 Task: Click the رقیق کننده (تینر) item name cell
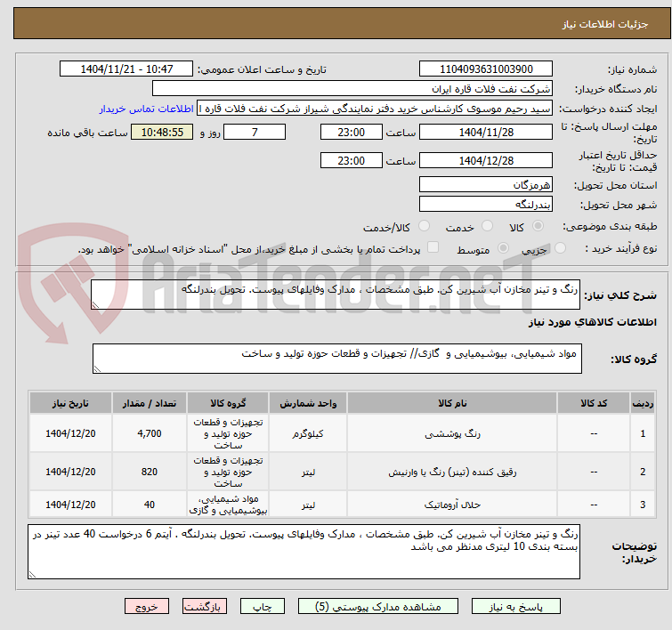(x=452, y=472)
